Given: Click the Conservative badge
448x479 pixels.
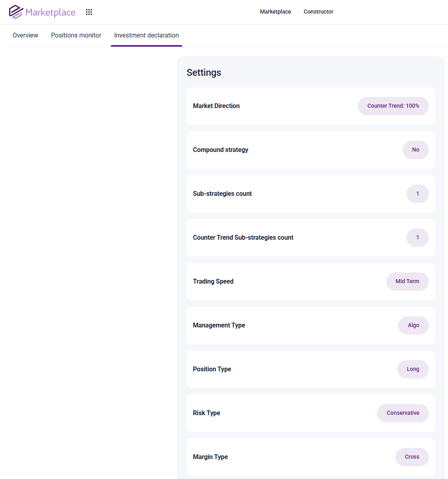Looking at the screenshot, I should click(403, 413).
